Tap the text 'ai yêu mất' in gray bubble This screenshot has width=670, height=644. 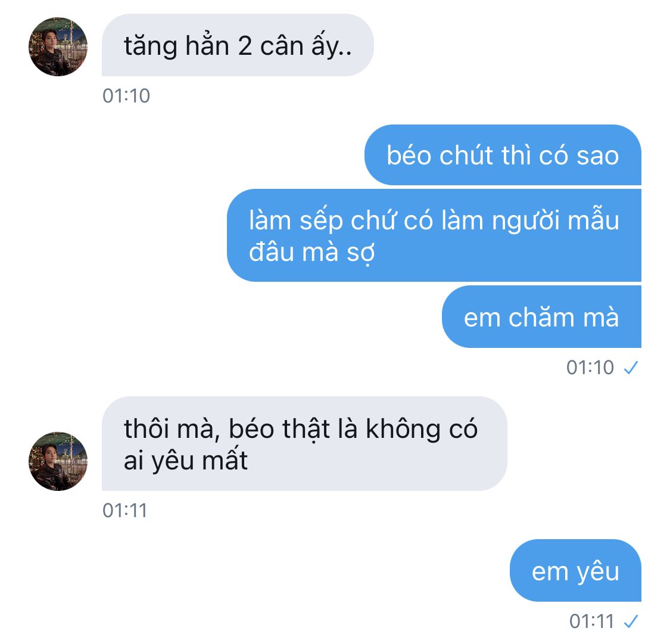(x=185, y=461)
